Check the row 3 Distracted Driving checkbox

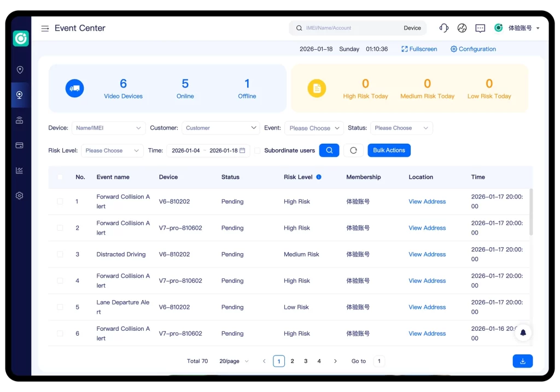pyautogui.click(x=60, y=254)
